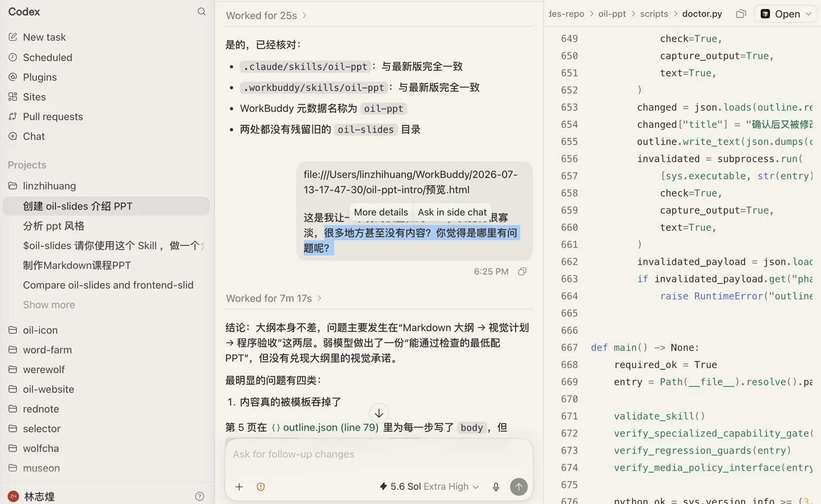The width and height of the screenshot is (821, 504).
Task: Click the Plugins icon in sidebar
Action: click(13, 77)
